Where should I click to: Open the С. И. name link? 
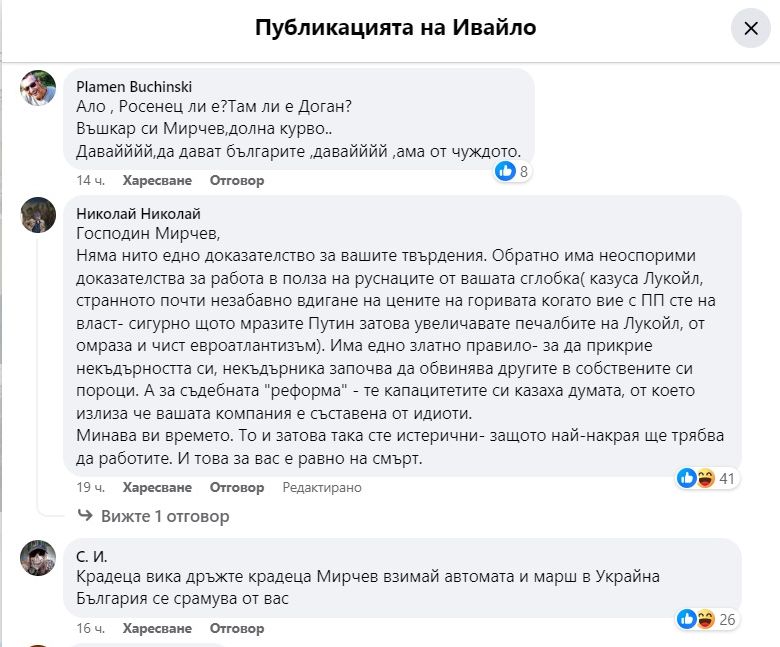tap(91, 556)
